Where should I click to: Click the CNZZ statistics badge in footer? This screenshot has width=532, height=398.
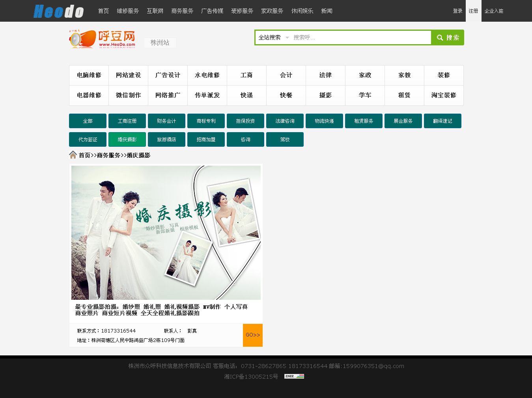(294, 376)
